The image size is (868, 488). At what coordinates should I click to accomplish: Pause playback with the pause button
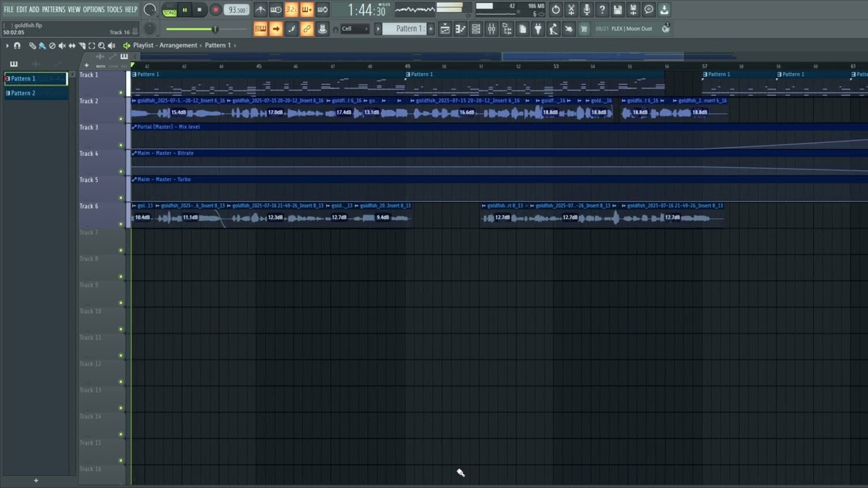pyautogui.click(x=184, y=9)
